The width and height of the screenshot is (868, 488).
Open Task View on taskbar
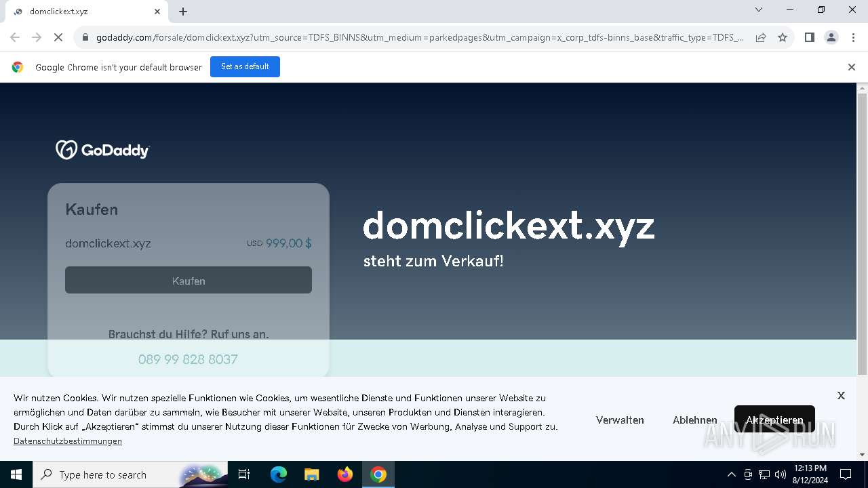click(x=244, y=474)
